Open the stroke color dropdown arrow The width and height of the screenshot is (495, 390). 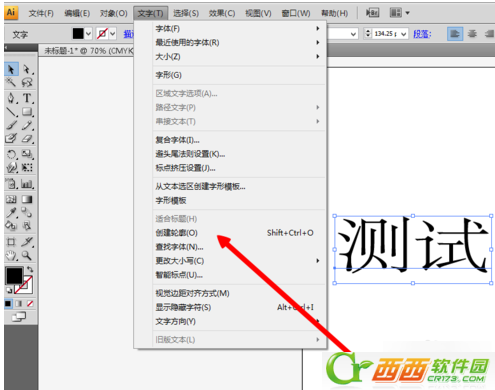[x=113, y=34]
